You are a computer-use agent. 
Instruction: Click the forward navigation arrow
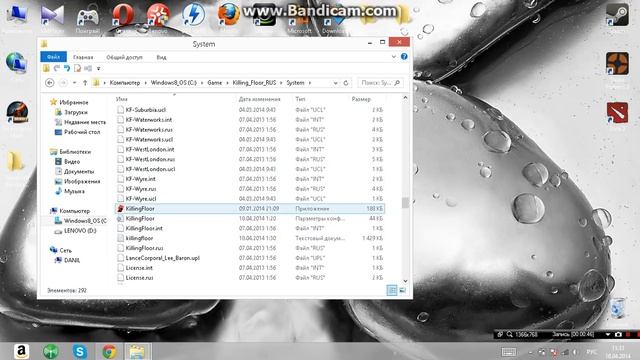point(63,83)
